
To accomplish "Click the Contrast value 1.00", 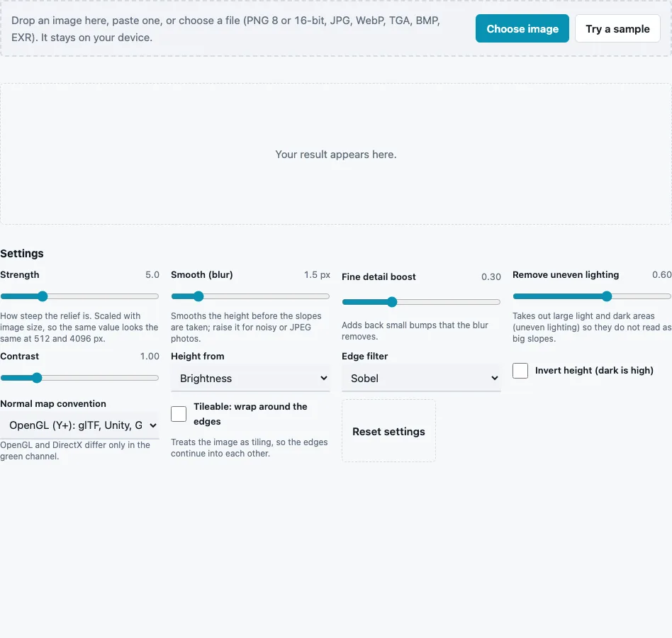I will [150, 356].
